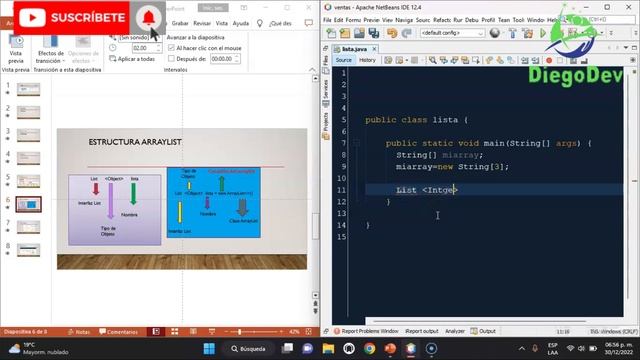Open Windows Start button
The height and width of the screenshot is (360, 640).
pos(209,349)
